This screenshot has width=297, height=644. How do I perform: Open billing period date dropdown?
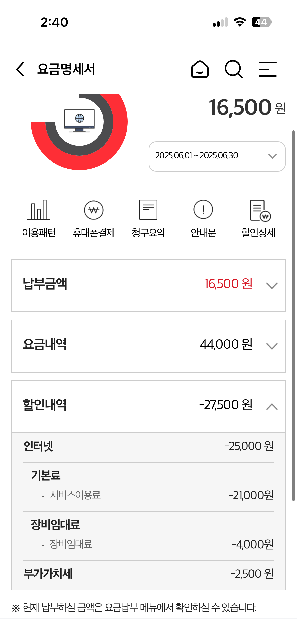point(217,156)
